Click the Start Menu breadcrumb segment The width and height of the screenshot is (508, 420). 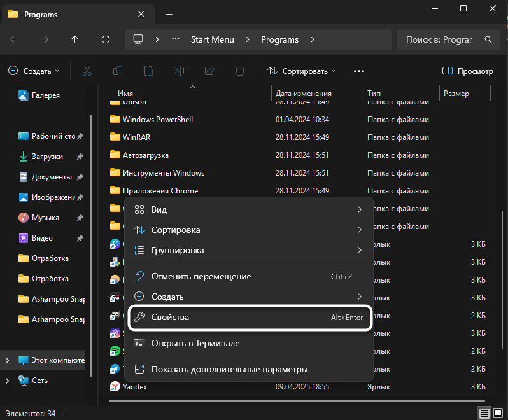(213, 39)
